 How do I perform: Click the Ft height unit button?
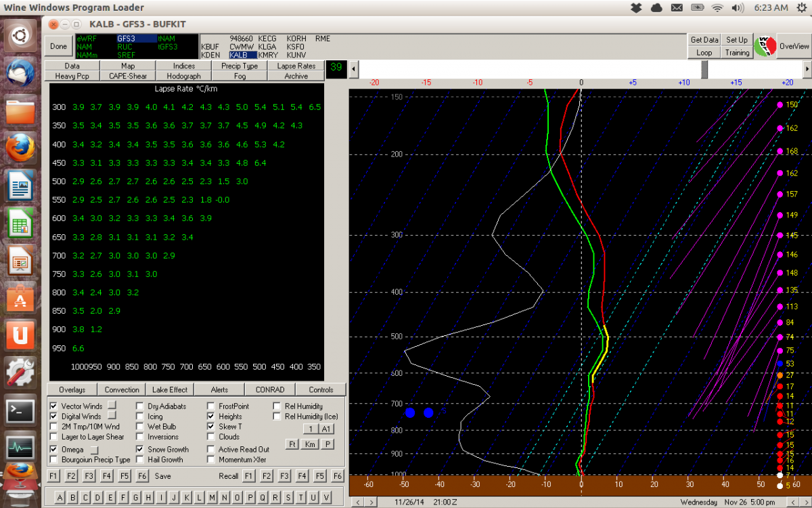coord(292,444)
